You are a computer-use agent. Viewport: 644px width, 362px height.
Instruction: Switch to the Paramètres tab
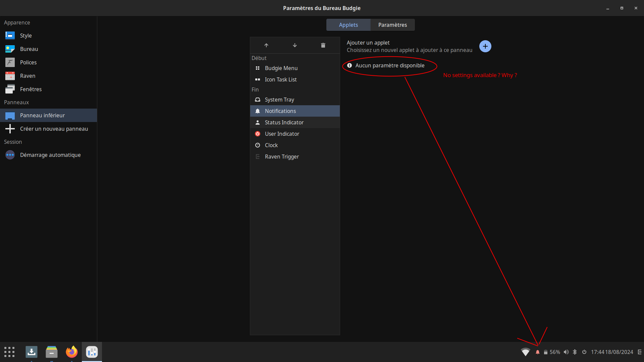tap(392, 25)
